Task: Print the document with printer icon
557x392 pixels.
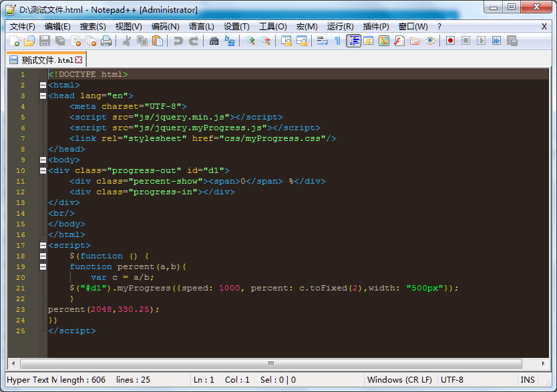Action: click(x=106, y=41)
